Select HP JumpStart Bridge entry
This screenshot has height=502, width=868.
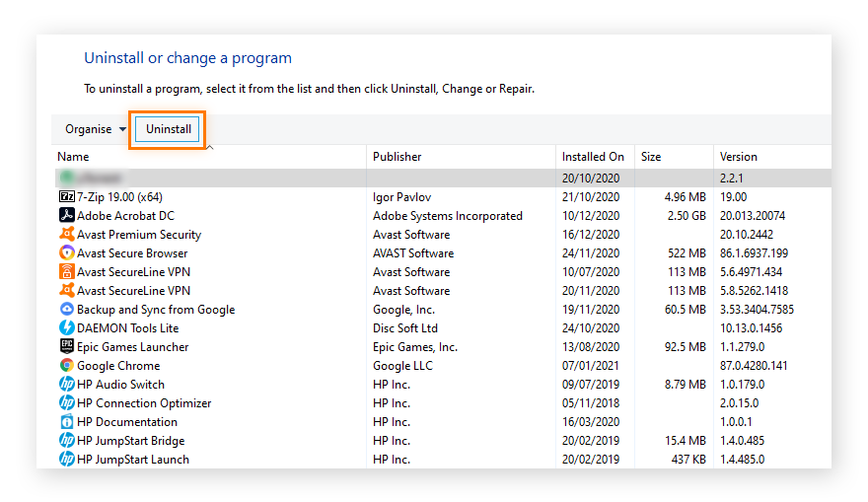click(x=443, y=441)
